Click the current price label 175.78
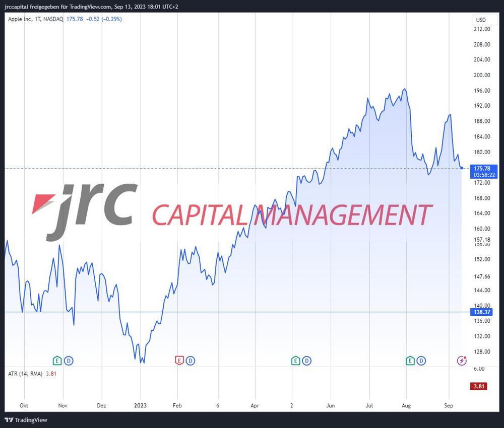 click(x=482, y=168)
